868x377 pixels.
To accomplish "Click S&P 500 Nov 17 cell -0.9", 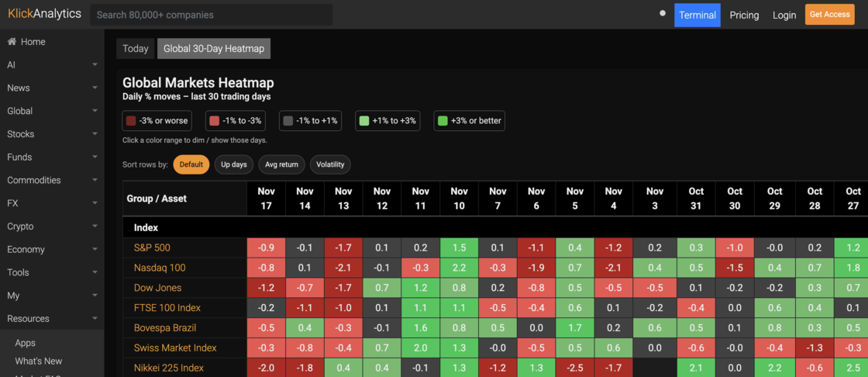I will pos(267,247).
